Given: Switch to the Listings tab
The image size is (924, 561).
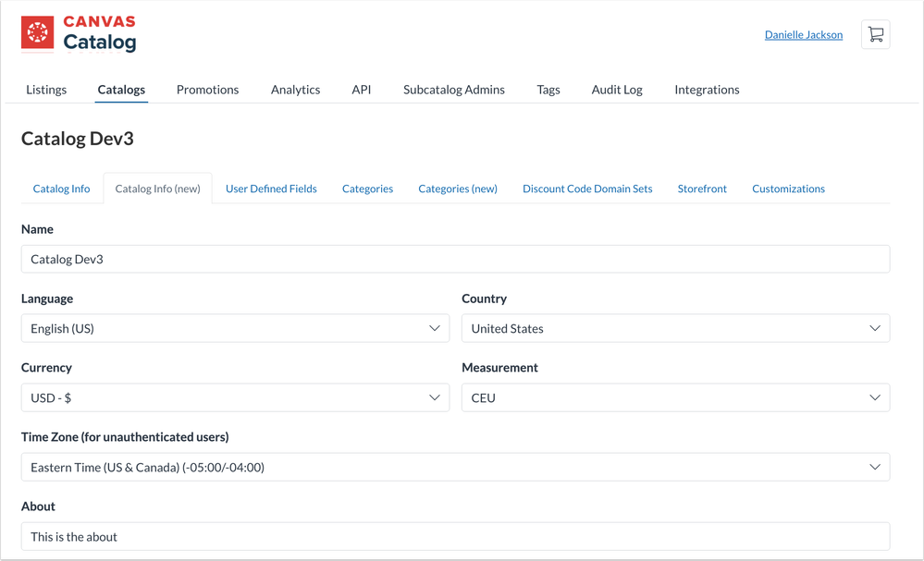Looking at the screenshot, I should pyautogui.click(x=46, y=90).
